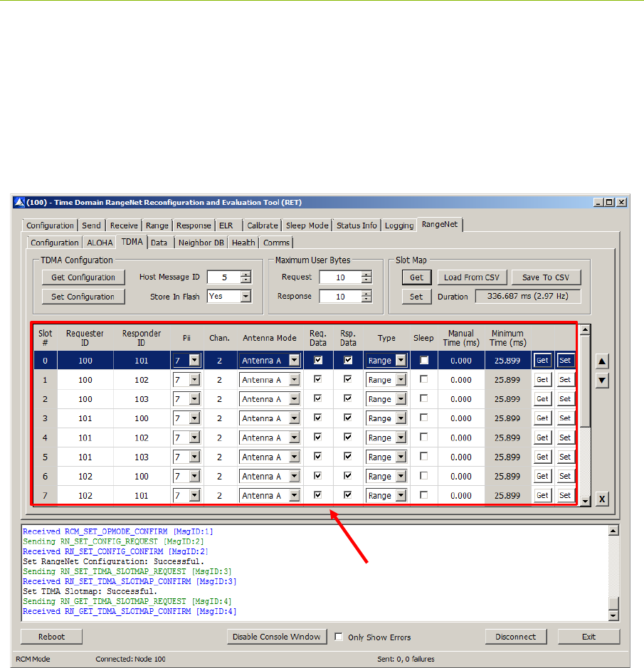
Task: Open Type dropdown for slot 7
Action: (401, 495)
